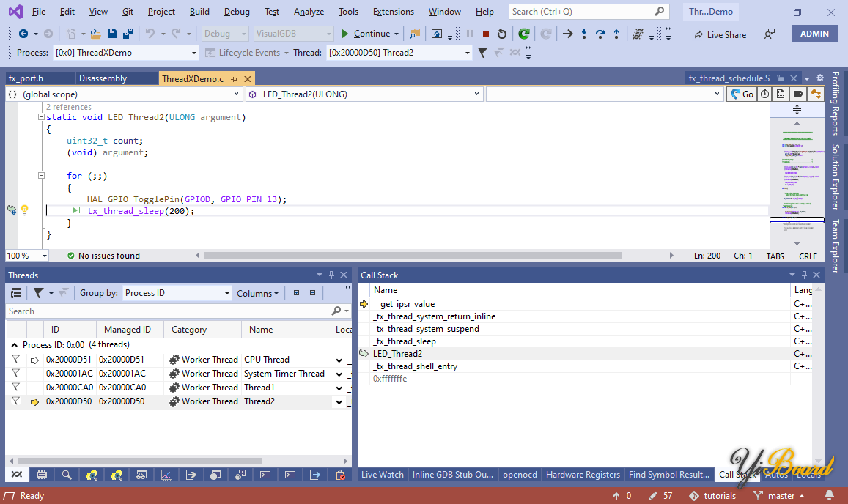
Task: Click the Go button in navigation bar
Action: [742, 94]
